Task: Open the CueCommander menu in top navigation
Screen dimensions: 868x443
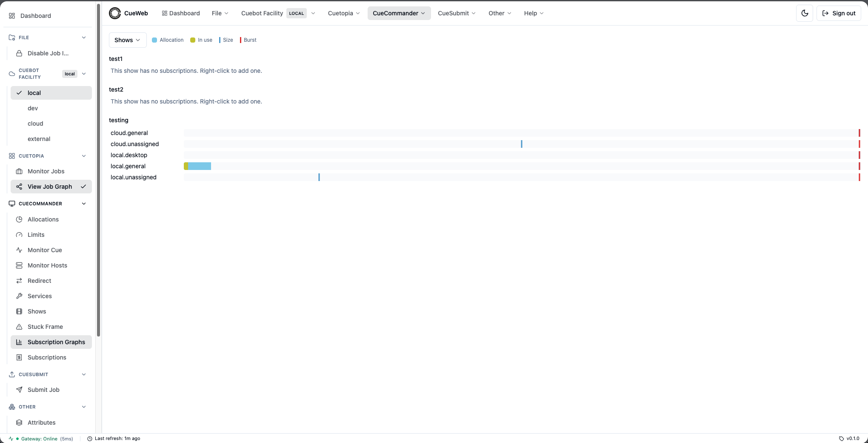Action: point(399,13)
